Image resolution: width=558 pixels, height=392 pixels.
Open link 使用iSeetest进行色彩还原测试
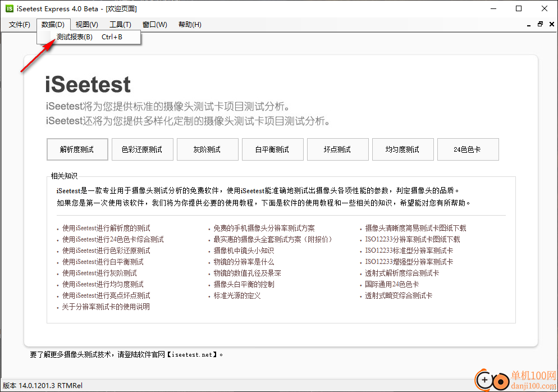point(107,250)
